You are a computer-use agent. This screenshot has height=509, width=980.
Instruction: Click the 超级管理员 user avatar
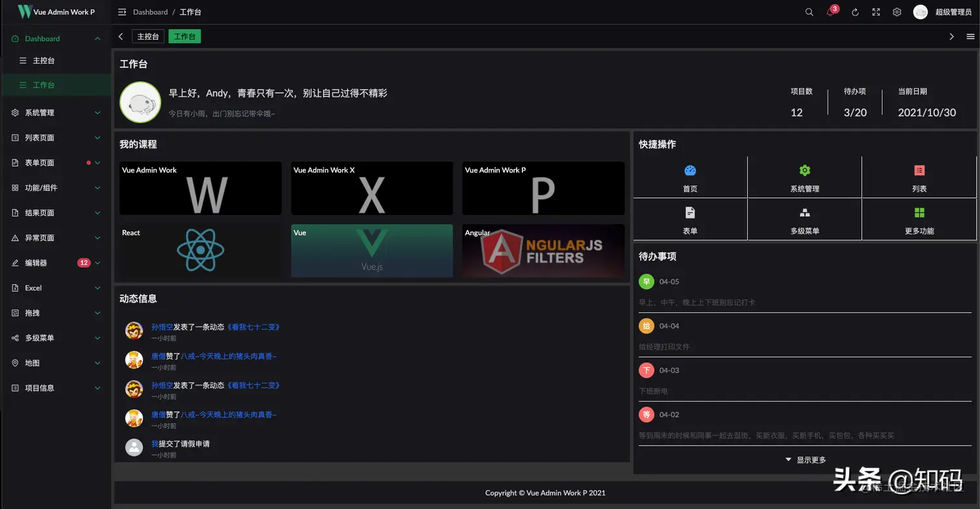pyautogui.click(x=920, y=12)
